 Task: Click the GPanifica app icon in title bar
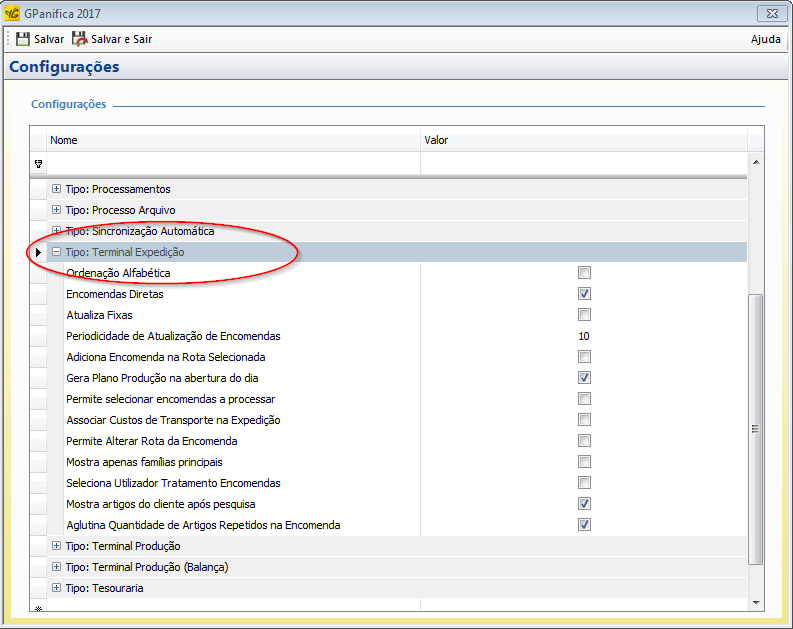(12, 14)
